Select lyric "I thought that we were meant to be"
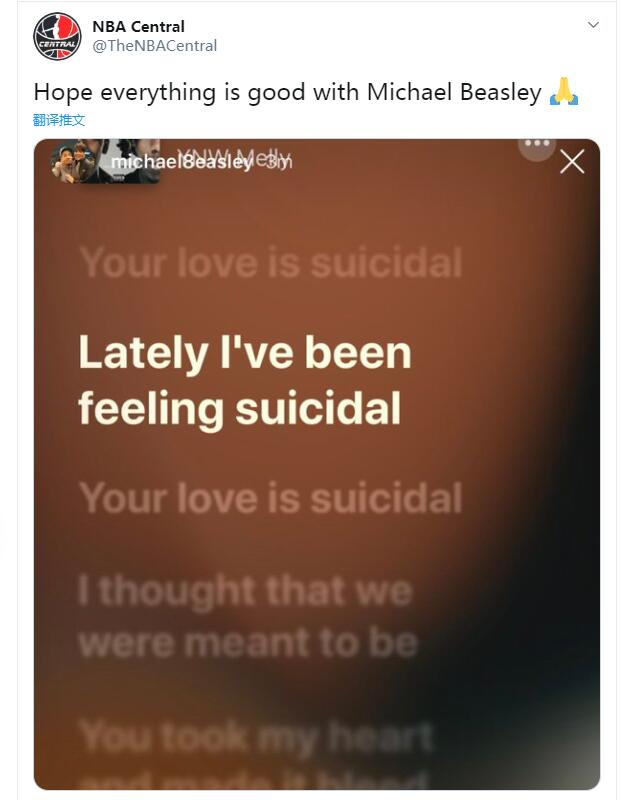The height and width of the screenshot is (800, 622). tap(246, 616)
